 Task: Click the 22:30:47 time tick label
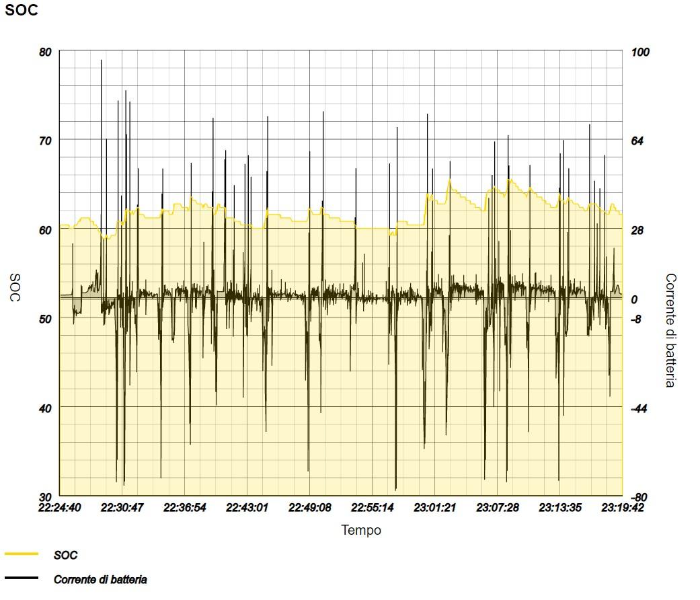tap(122, 508)
